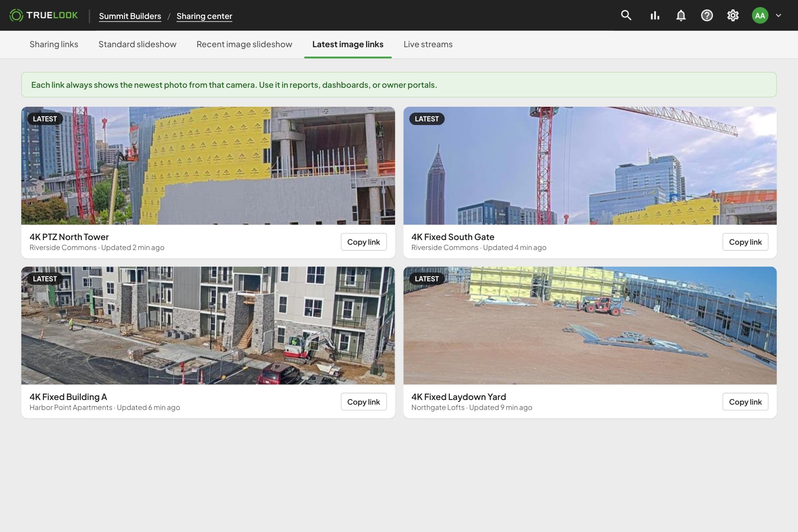This screenshot has width=798, height=532.
Task: Click the TrueLook logo
Action: [44, 15]
